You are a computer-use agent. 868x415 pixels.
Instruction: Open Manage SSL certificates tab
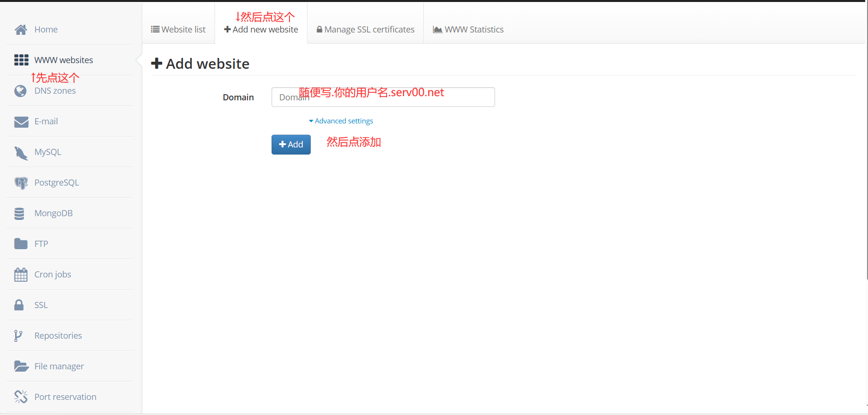[x=365, y=29]
